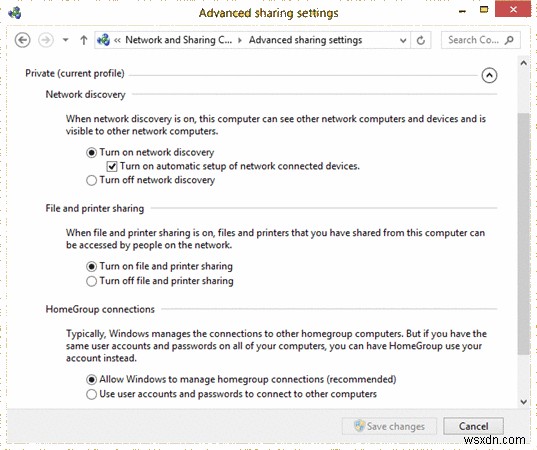Click the Cancel button

coord(474,426)
